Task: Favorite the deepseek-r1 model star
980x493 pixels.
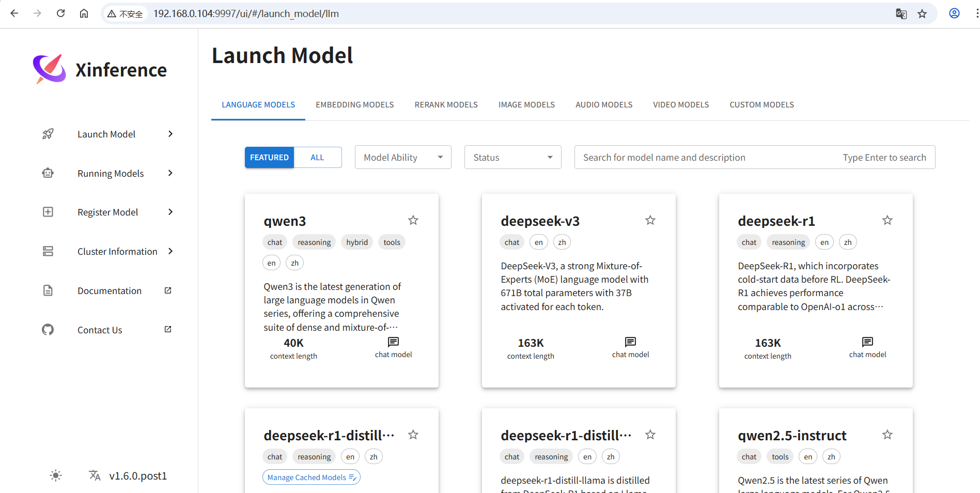Action: pyautogui.click(x=888, y=220)
